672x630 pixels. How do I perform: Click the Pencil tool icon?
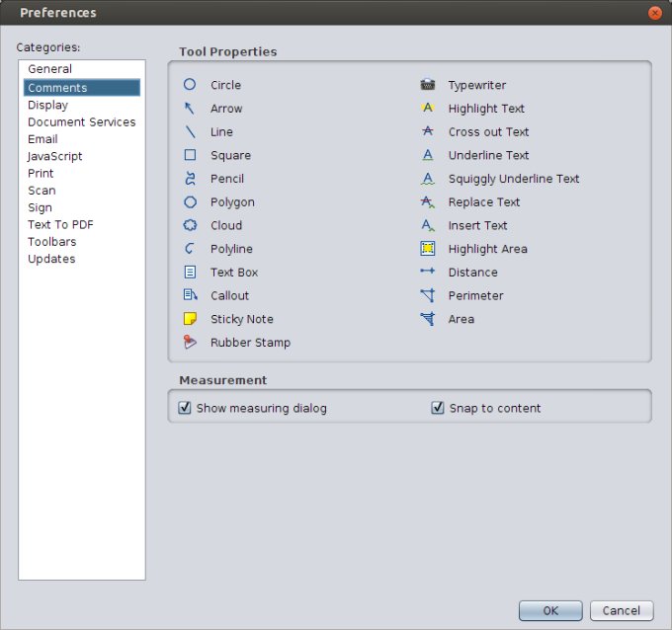click(x=190, y=178)
